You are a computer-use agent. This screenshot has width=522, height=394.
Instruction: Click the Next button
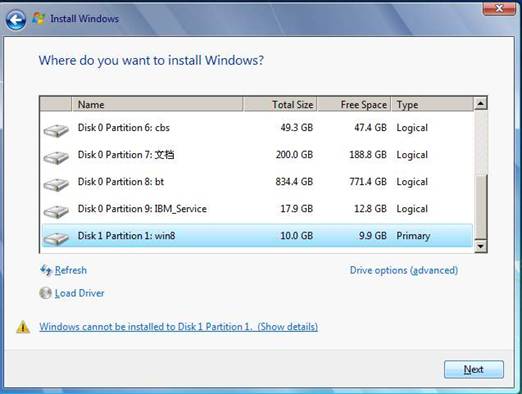[474, 369]
